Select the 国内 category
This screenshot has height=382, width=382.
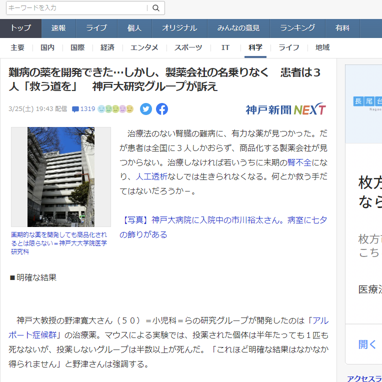[x=47, y=48]
